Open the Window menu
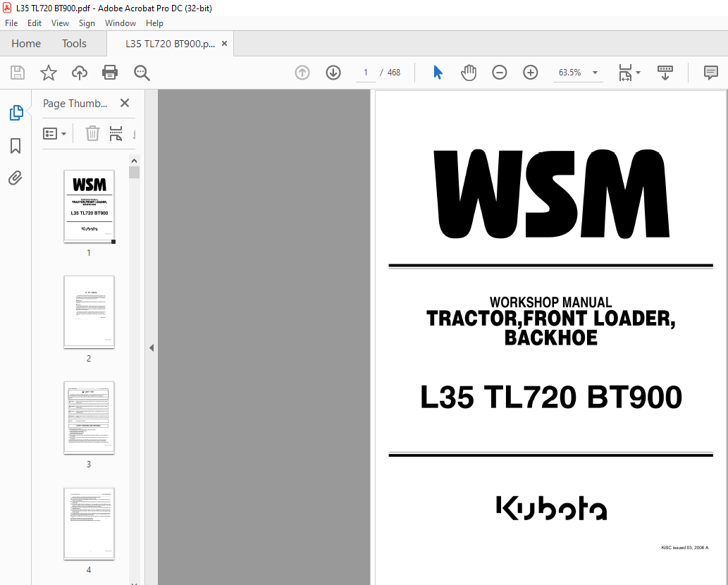 121,23
